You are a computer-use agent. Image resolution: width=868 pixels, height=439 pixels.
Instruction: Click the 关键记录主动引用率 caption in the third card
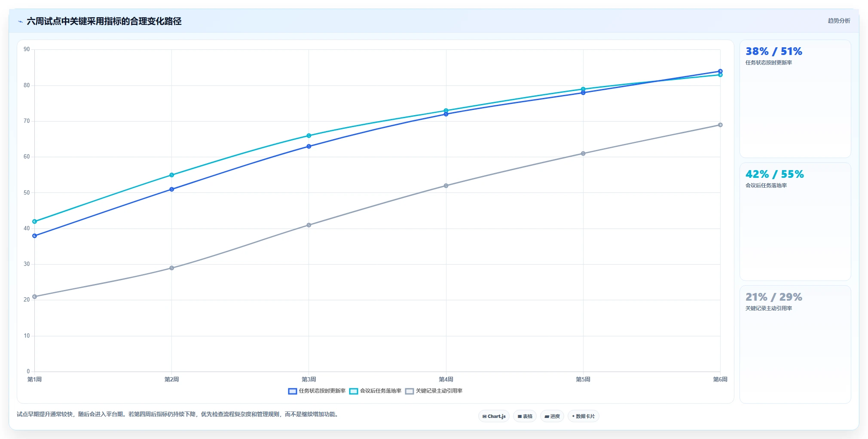coord(769,308)
